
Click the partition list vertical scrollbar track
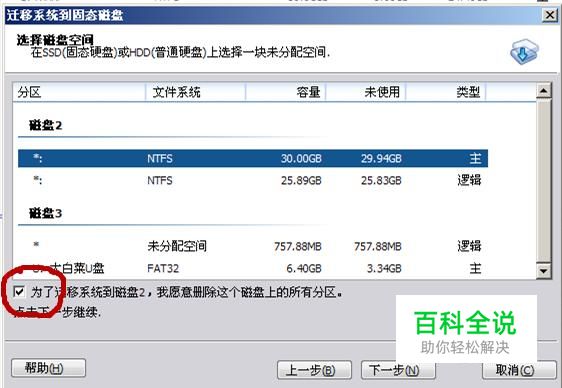[x=543, y=181]
